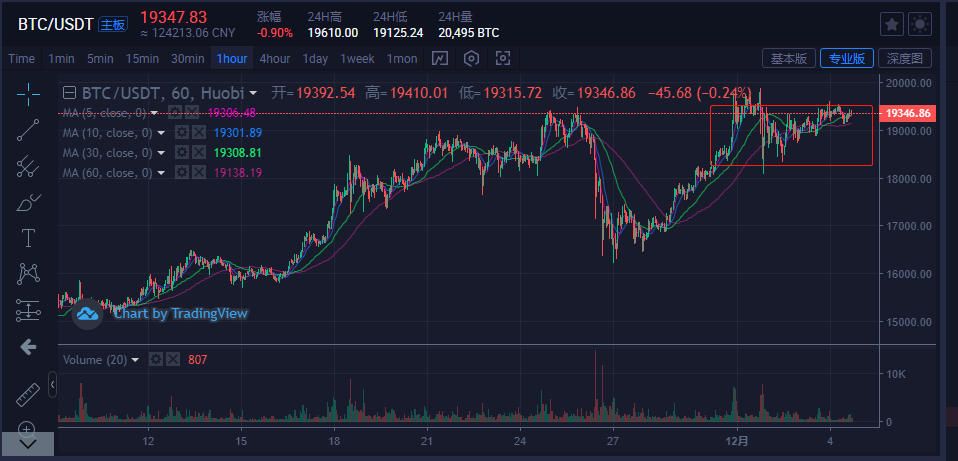This screenshot has height=461, width=958.
Task: Switch to the 4hour timeframe
Action: click(275, 58)
